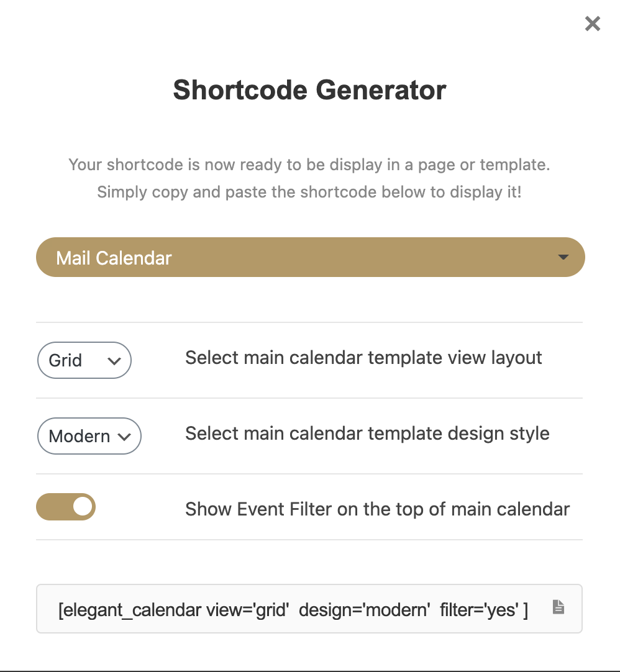The width and height of the screenshot is (620, 672).
Task: Open the Grid view layout dropdown
Action: click(x=84, y=360)
